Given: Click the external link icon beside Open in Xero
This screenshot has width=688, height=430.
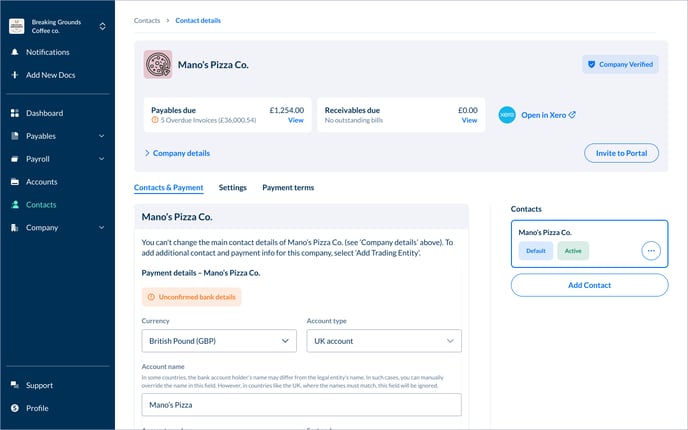Looking at the screenshot, I should [x=572, y=115].
